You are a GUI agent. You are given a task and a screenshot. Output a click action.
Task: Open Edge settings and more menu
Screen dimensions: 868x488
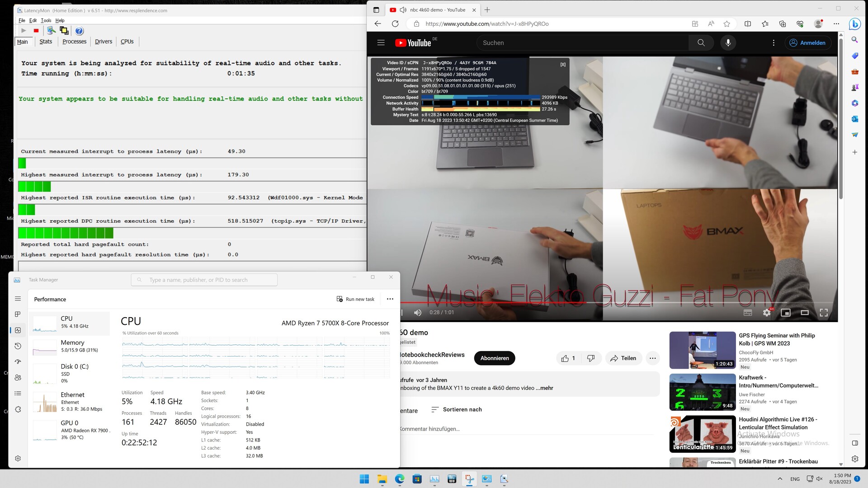click(836, 24)
